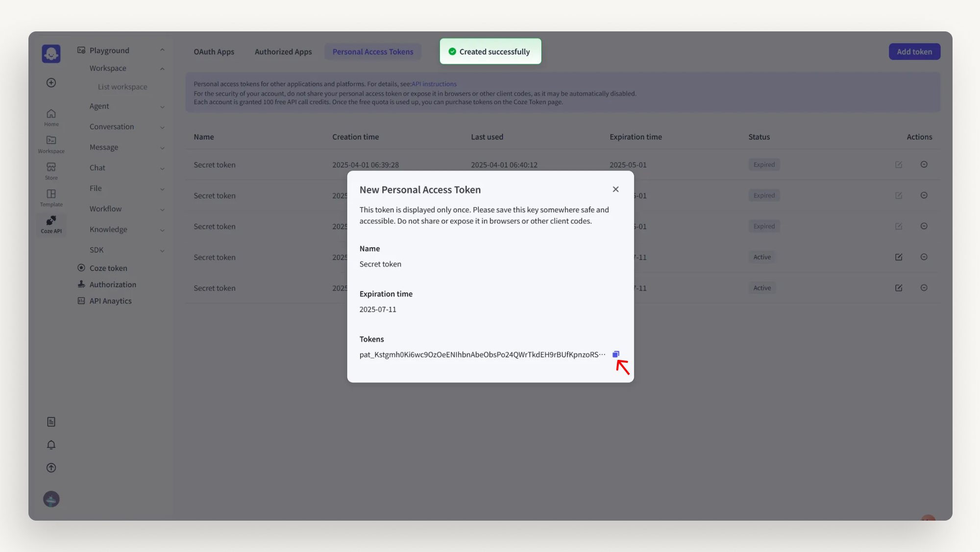Image resolution: width=980 pixels, height=552 pixels.
Task: Edit the first Active secret token
Action: pos(899,257)
